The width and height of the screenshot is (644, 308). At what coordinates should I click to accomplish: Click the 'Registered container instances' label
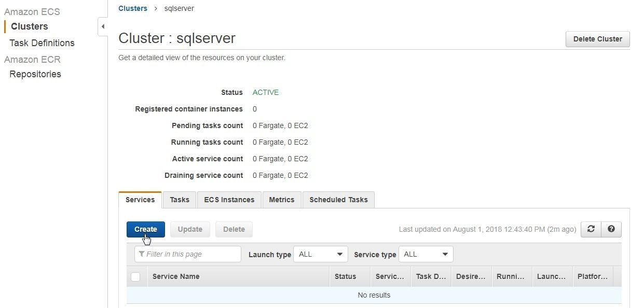189,109
